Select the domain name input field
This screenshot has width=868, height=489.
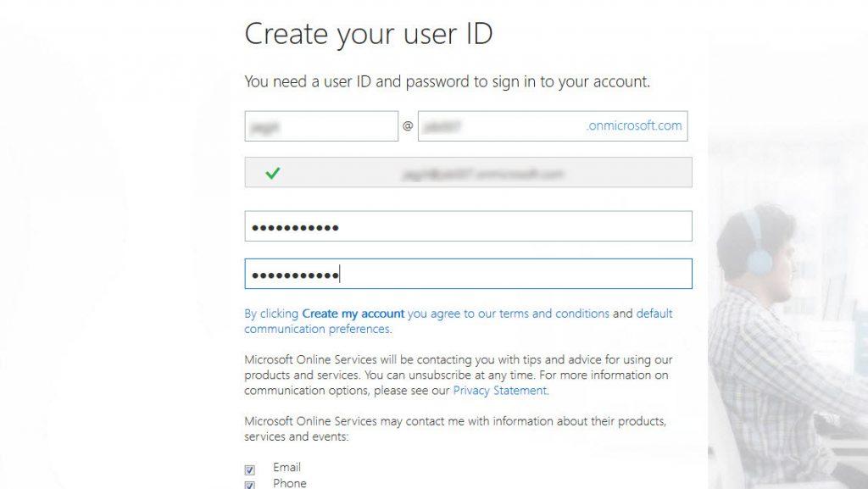click(x=509, y=125)
